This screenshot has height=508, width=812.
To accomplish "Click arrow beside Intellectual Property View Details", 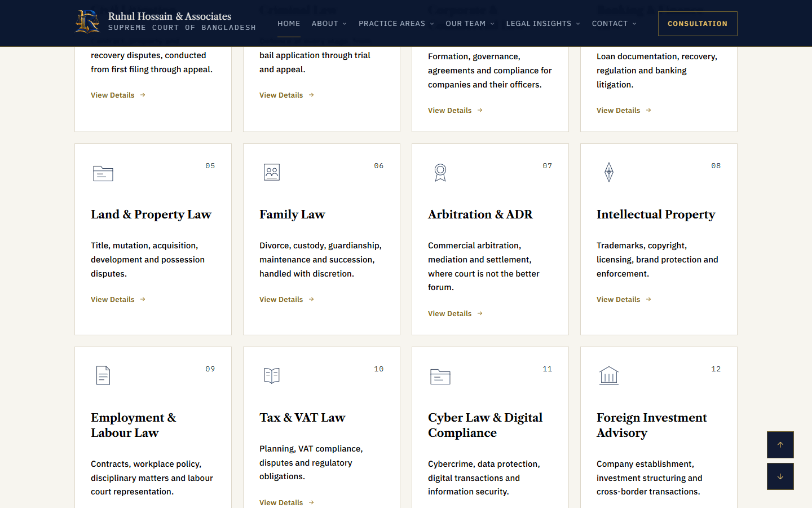I will coord(648,299).
